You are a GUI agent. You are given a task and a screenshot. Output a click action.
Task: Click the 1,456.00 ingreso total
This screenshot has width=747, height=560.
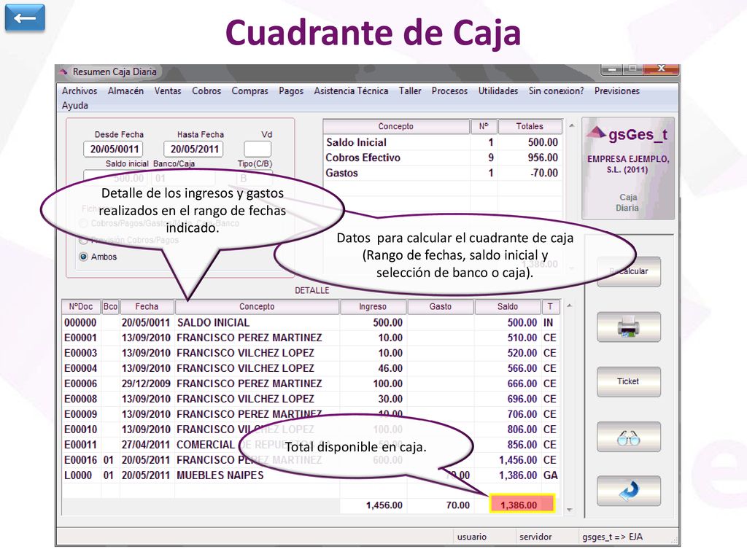click(384, 505)
